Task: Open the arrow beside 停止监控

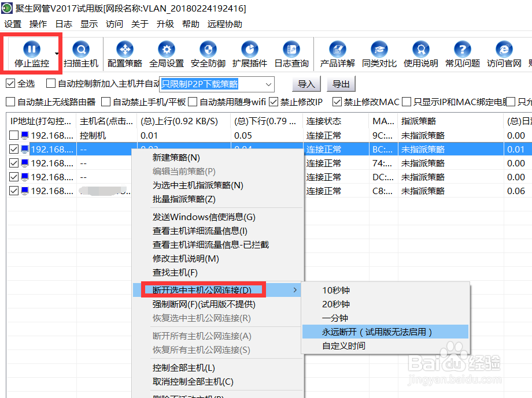Action: click(57, 54)
